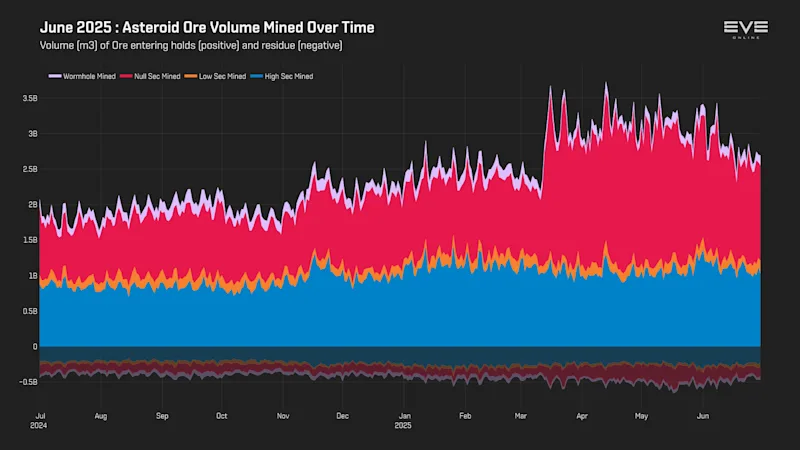Image resolution: width=800 pixels, height=450 pixels.
Task: Click the EVE Online logo
Action: pyautogui.click(x=745, y=30)
